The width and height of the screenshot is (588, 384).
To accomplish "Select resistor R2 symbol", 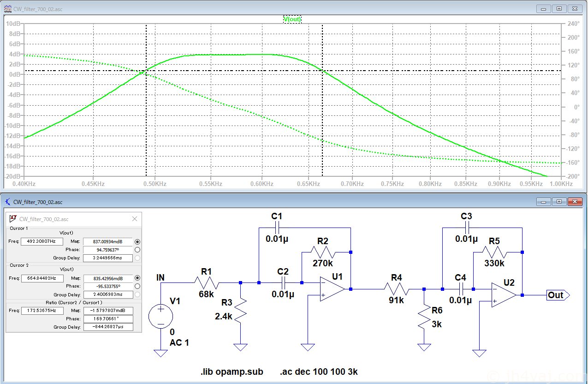I will point(323,252).
